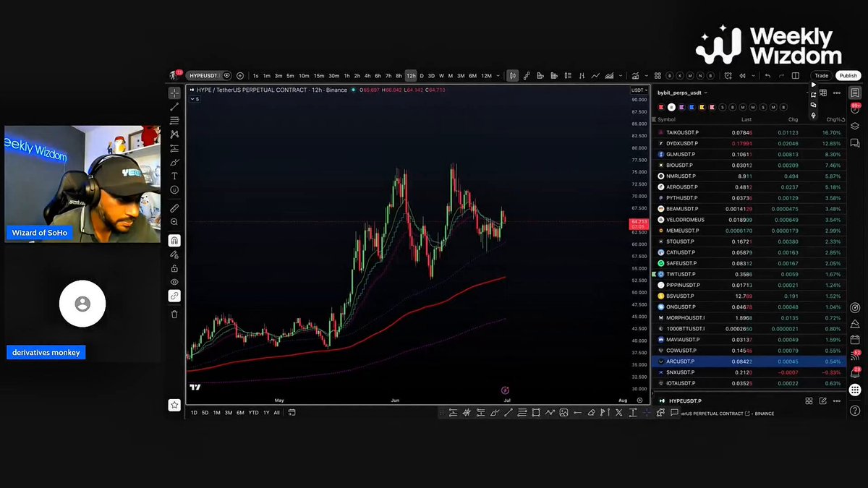Image resolution: width=868 pixels, height=488 pixels.
Task: Click the Publish button
Action: (x=848, y=76)
